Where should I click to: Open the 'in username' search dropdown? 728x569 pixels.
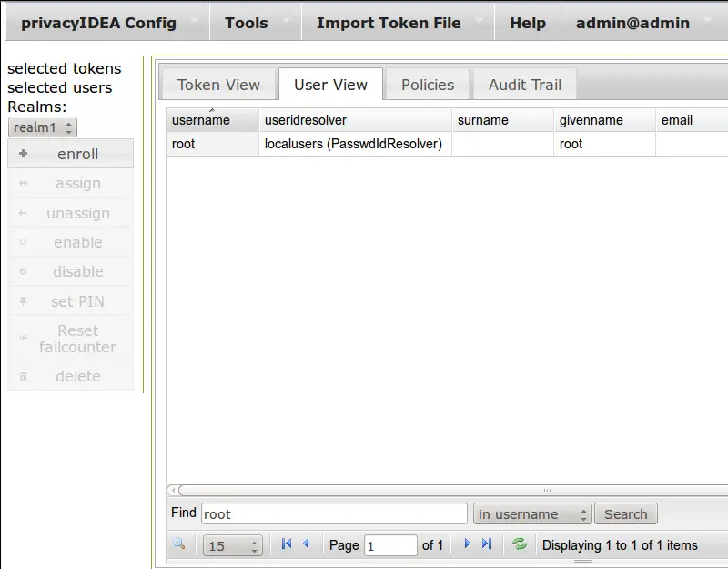(x=532, y=513)
